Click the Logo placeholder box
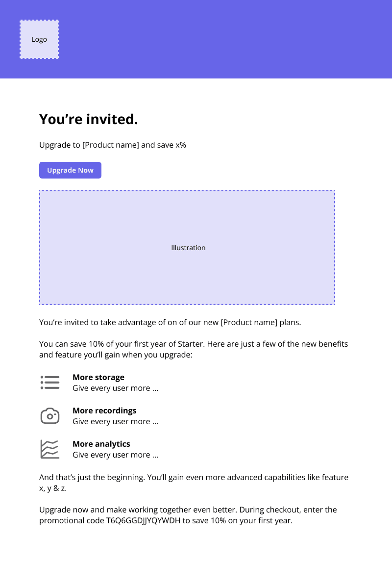Image resolution: width=392 pixels, height=565 pixels. [39, 39]
